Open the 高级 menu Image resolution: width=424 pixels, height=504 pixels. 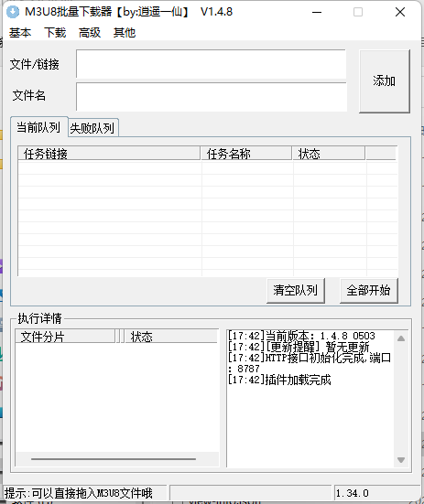tap(90, 33)
